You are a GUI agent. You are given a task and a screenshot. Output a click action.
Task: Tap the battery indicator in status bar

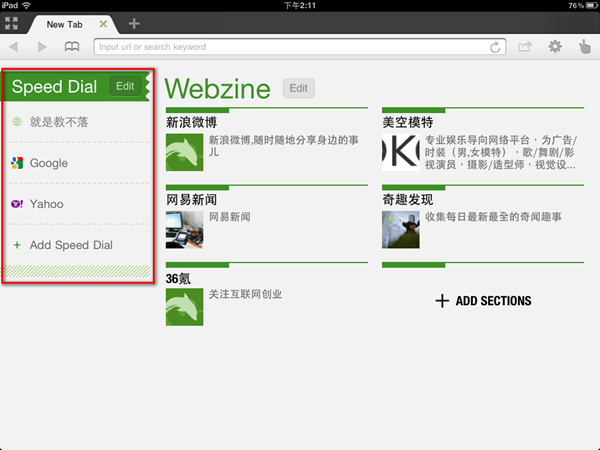tap(592, 5)
